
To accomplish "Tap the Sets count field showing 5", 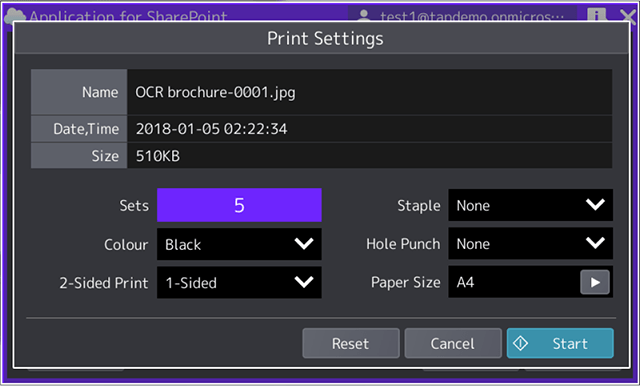I will pyautogui.click(x=239, y=205).
